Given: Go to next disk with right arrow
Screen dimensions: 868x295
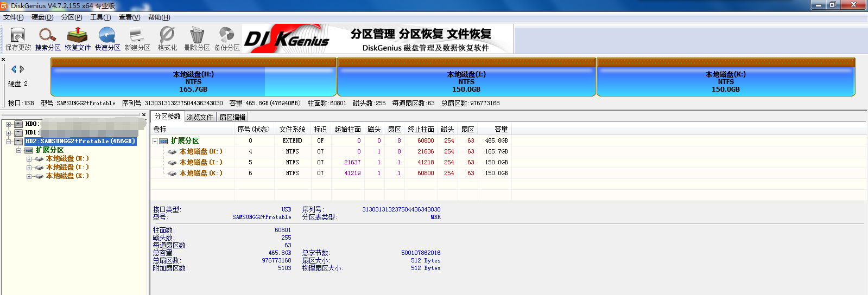Looking at the screenshot, I should 22,69.
